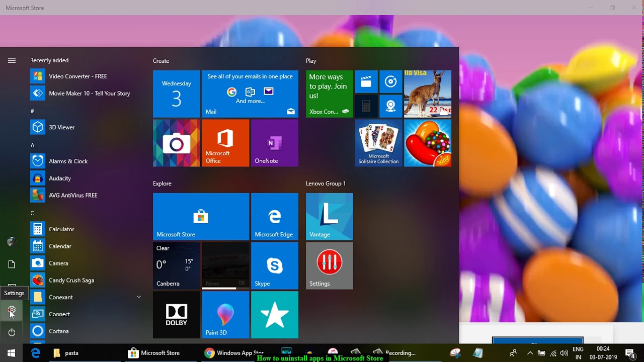Open the OneNote tile
This screenshot has height=362, width=644.
275,143
